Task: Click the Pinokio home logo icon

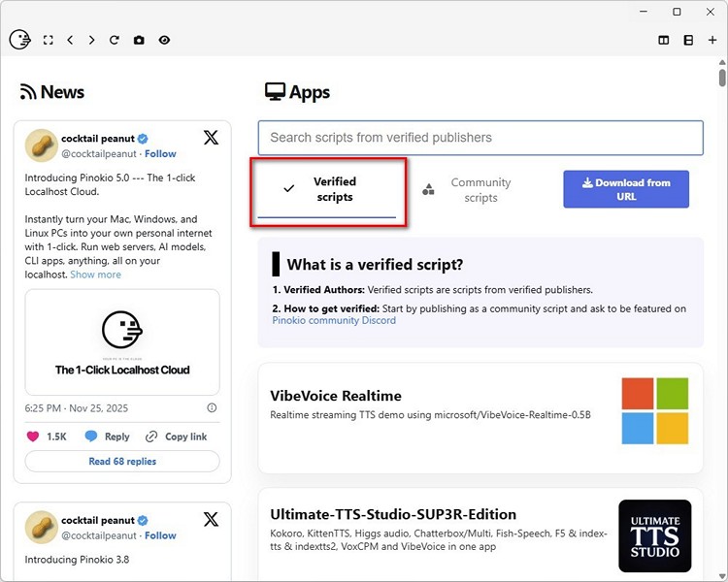Action: coord(19,40)
